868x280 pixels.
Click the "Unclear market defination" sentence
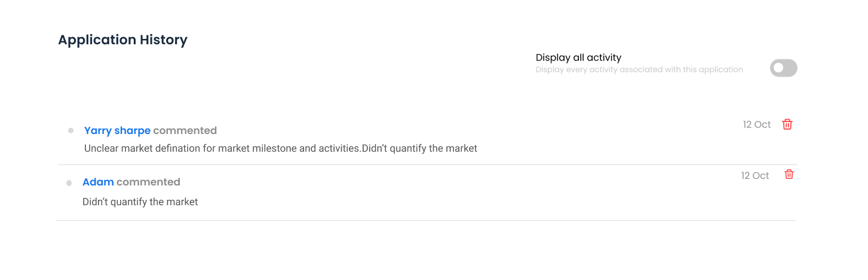click(222, 148)
